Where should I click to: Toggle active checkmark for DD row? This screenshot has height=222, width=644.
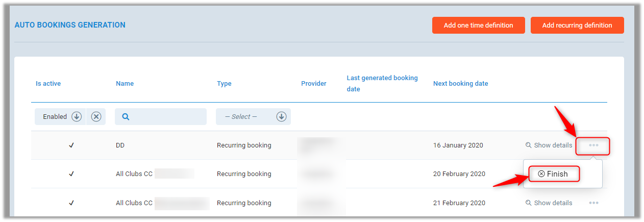pyautogui.click(x=71, y=145)
